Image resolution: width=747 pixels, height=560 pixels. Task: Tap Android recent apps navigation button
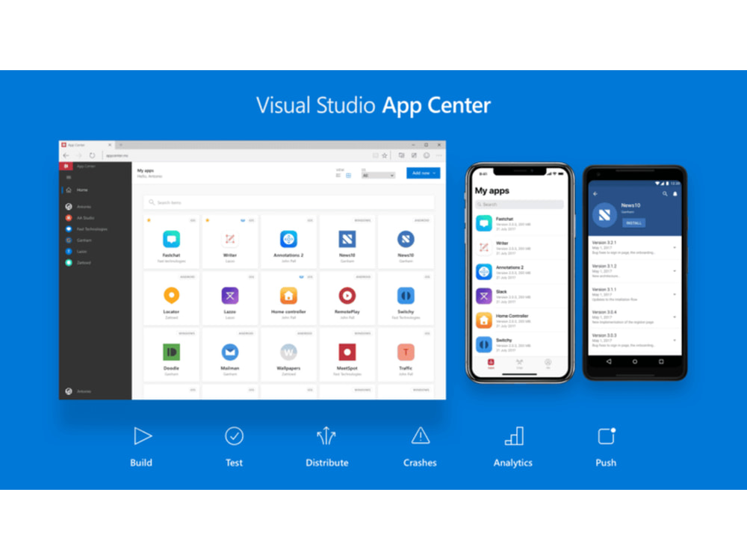[661, 361]
